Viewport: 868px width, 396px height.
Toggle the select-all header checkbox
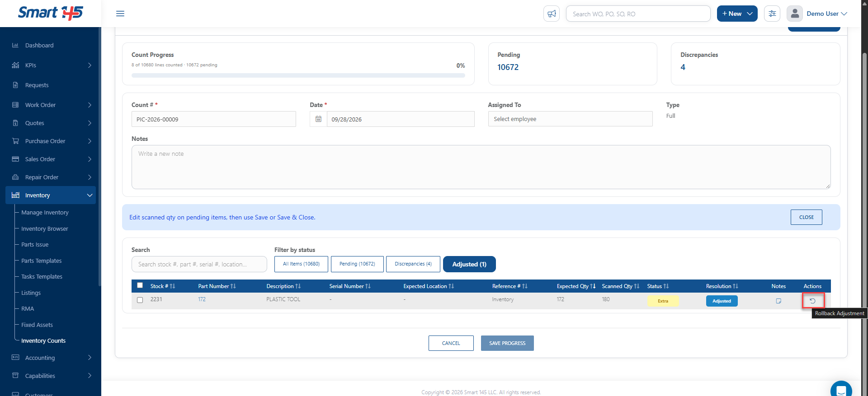coord(140,285)
